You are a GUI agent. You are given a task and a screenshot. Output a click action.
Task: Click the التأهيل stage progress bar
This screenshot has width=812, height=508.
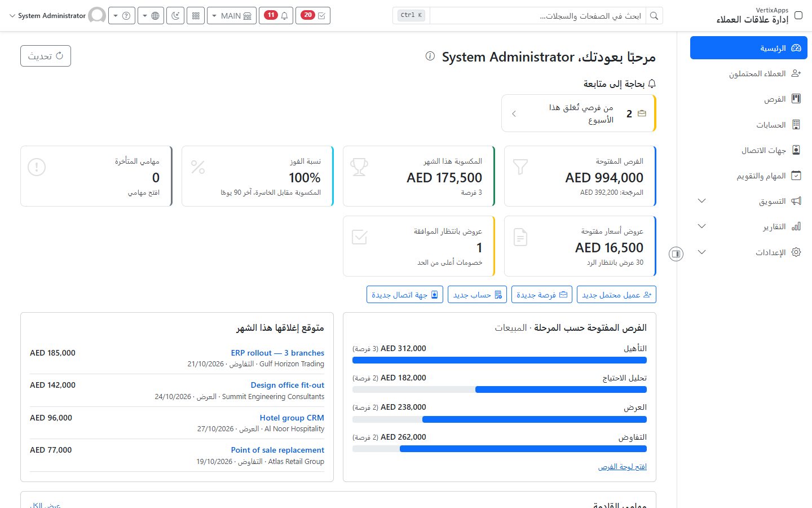tap(500, 360)
